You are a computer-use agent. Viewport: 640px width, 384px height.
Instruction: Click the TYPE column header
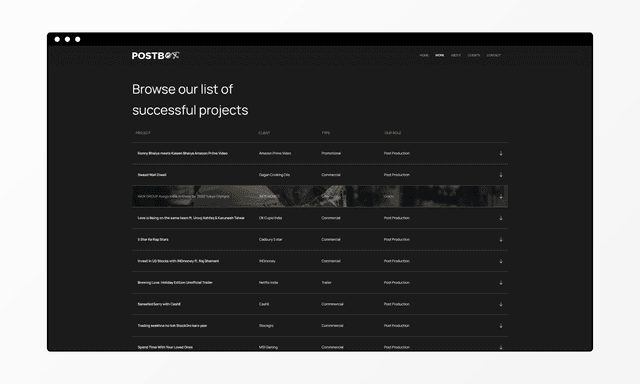[325, 133]
